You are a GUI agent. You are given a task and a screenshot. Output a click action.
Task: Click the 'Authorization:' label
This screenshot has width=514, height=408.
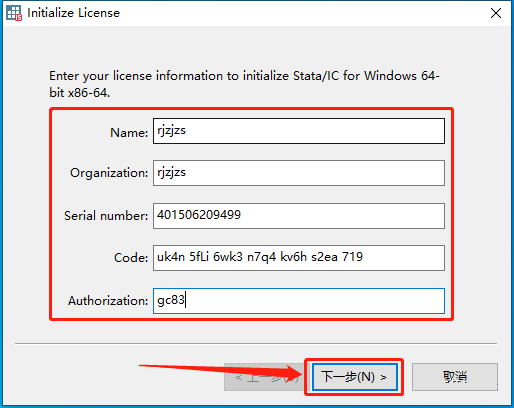pos(108,301)
